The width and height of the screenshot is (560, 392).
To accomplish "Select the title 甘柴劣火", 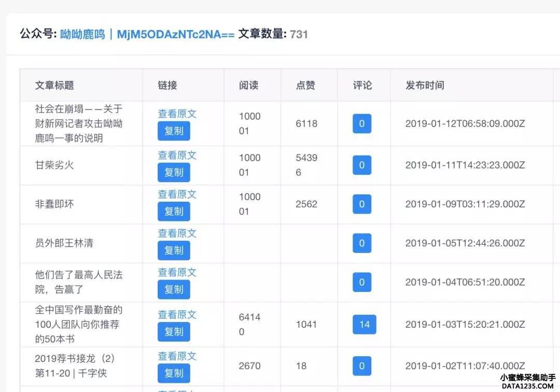I will (54, 165).
